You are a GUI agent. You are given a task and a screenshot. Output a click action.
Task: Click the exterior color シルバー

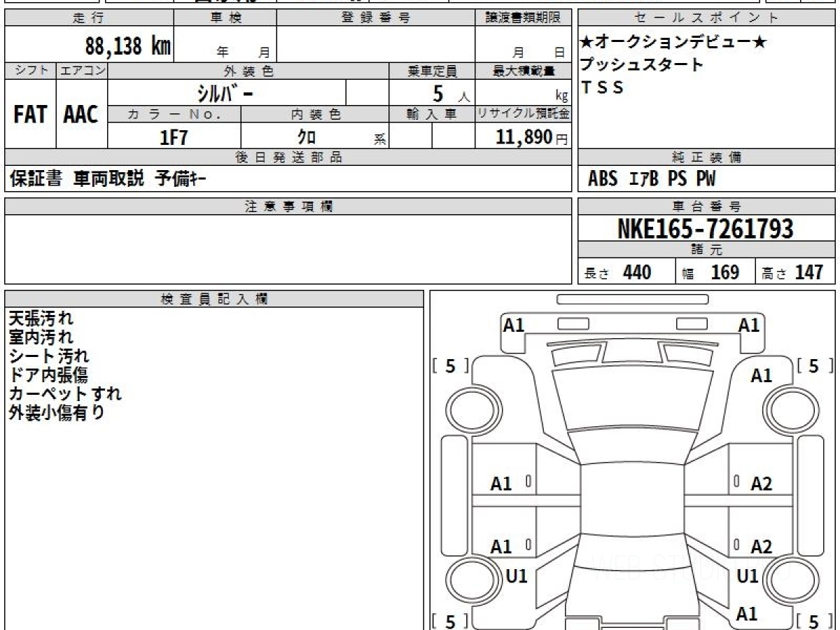point(227,92)
